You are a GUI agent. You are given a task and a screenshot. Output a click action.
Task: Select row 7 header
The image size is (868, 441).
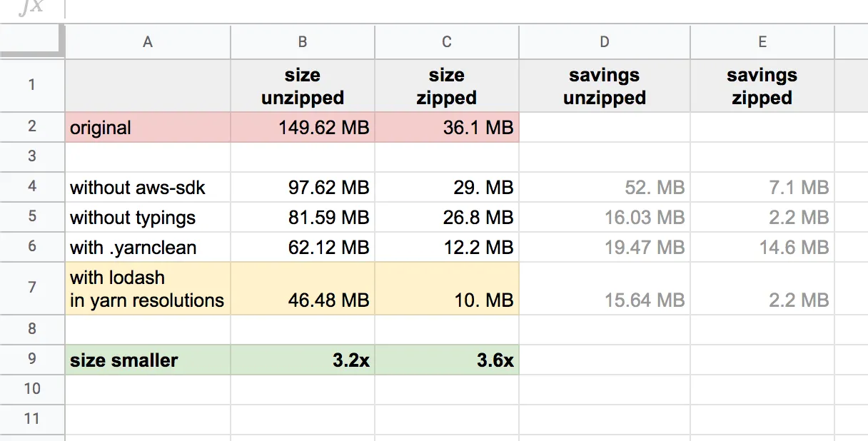click(x=32, y=288)
